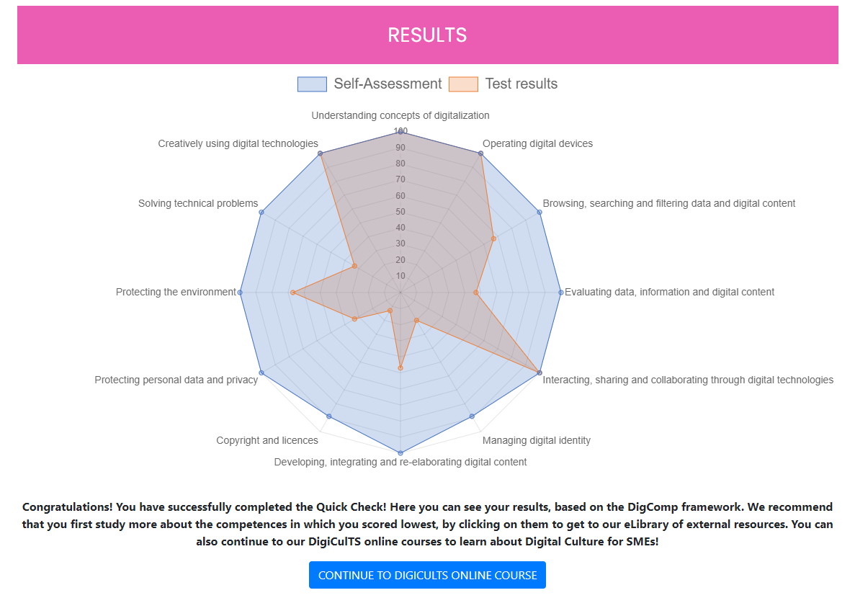855x616 pixels.
Task: Open Copyright and licences resources
Action: [267, 439]
